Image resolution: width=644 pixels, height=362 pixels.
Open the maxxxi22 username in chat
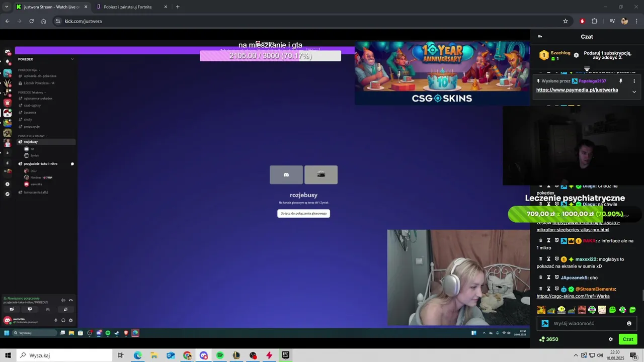[x=586, y=259]
